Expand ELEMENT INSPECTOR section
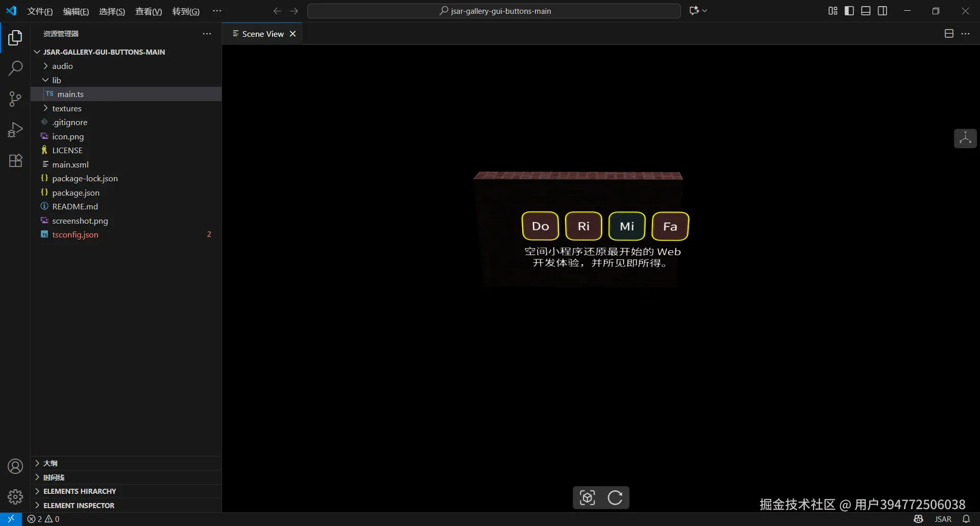980x526 pixels. [x=126, y=506]
